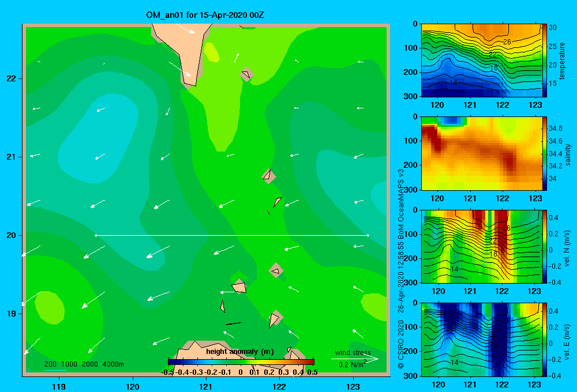Click the vel. E color scale bar
The image size is (577, 392).
pyautogui.click(x=544, y=340)
